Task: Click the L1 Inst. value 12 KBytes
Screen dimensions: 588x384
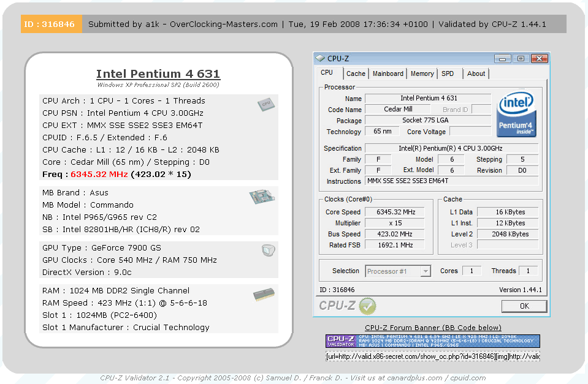Action: tap(508, 223)
